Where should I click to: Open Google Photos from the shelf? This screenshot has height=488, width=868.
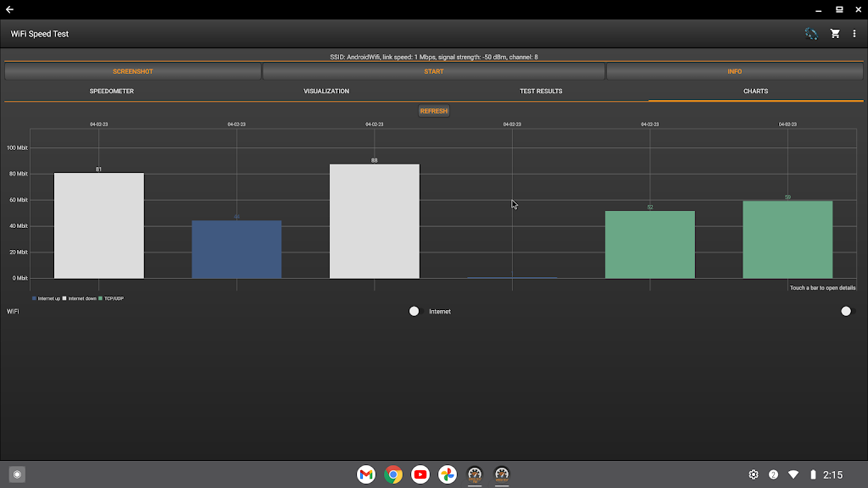[x=448, y=474]
